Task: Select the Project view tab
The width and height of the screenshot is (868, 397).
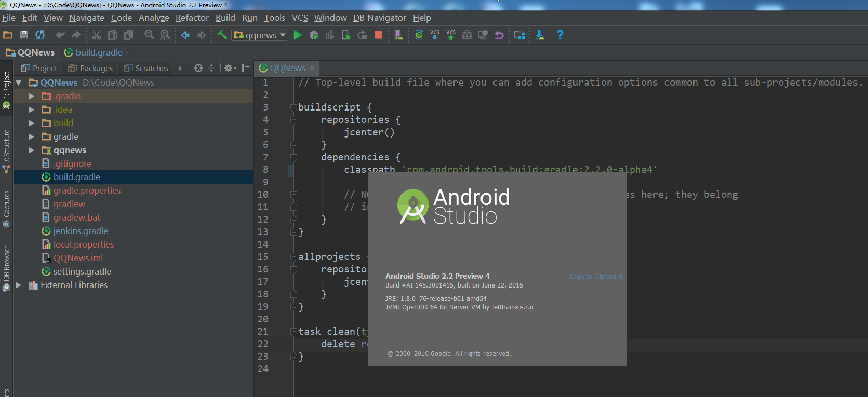Action: (39, 68)
